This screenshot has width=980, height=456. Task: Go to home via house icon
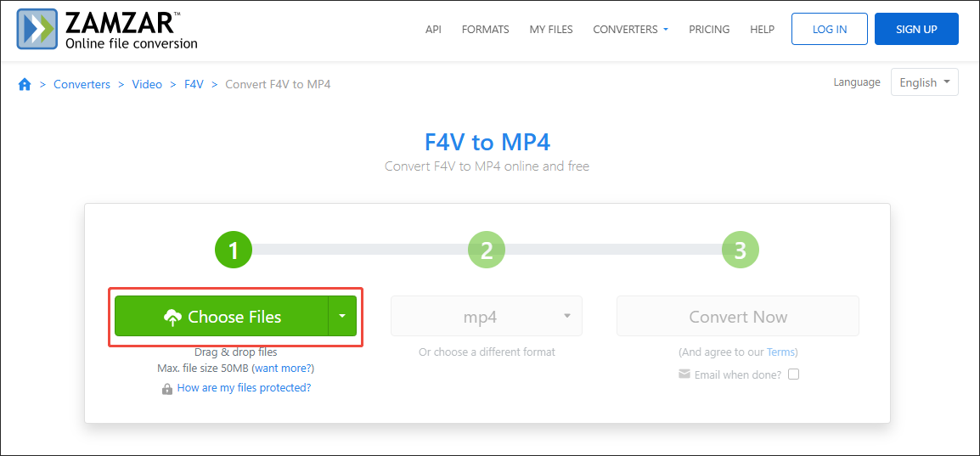point(25,84)
